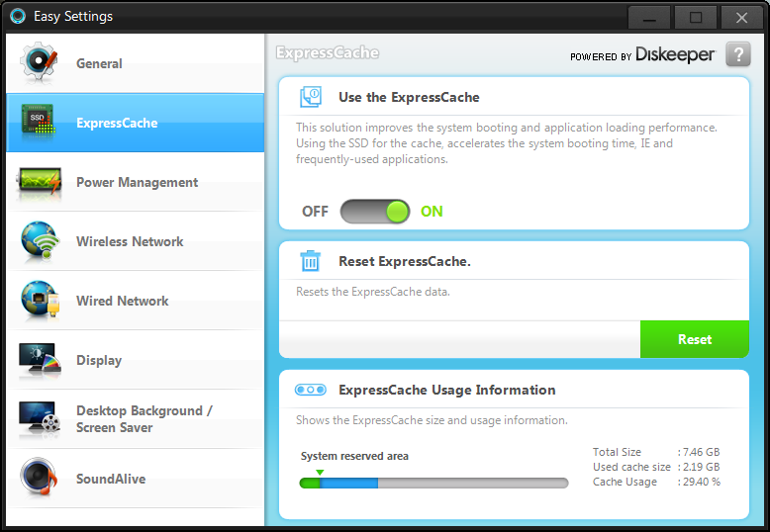770x532 pixels.
Task: Click the ExpressCache SSD chip icon
Action: [x=40, y=123]
